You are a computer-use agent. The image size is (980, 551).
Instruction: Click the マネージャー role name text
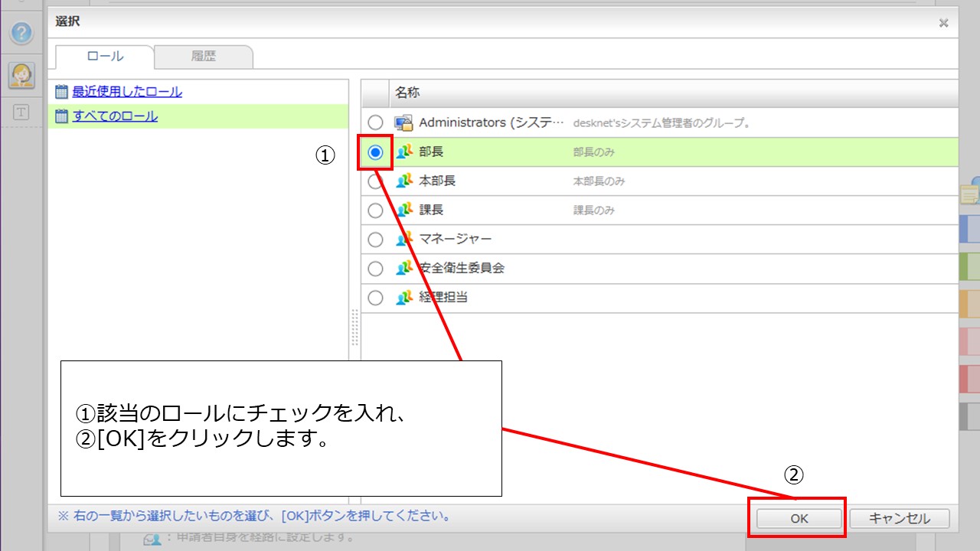(x=456, y=239)
